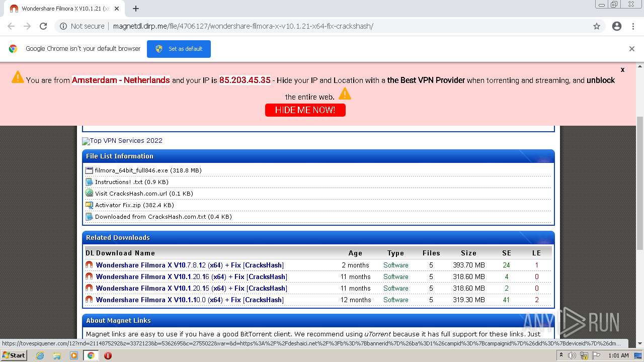Close the Wondershare Filmora tab
The width and height of the screenshot is (644, 362).
(x=117, y=9)
